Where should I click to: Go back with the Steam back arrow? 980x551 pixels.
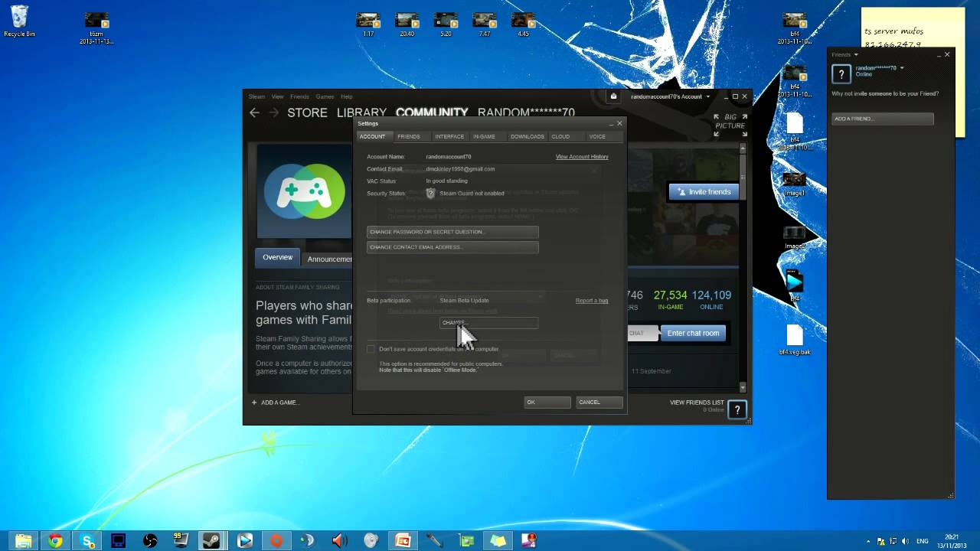pyautogui.click(x=254, y=112)
